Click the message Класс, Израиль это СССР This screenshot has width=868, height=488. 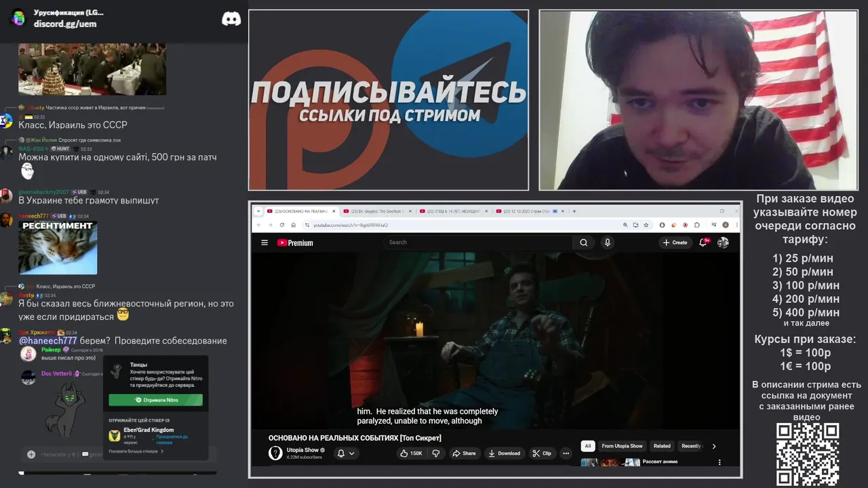(73, 125)
